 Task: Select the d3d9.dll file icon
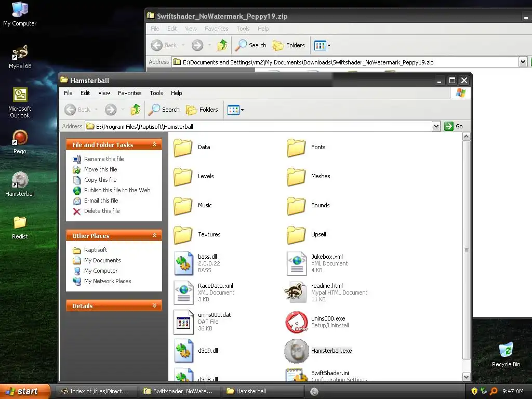click(183, 351)
